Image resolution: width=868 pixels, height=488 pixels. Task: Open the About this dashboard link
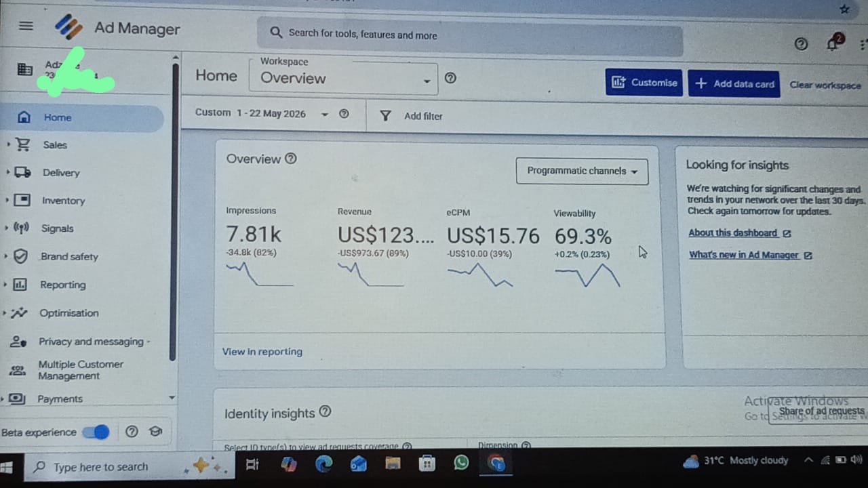click(740, 233)
